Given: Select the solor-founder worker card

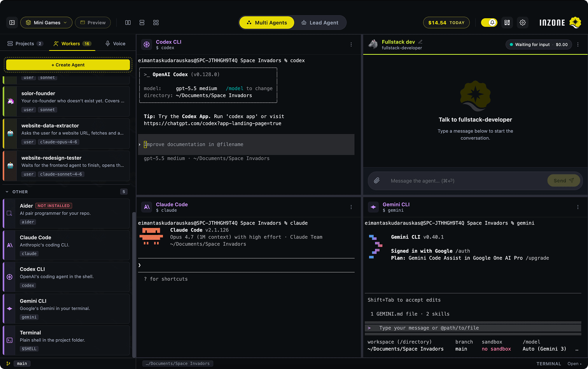Looking at the screenshot, I should pos(66,101).
